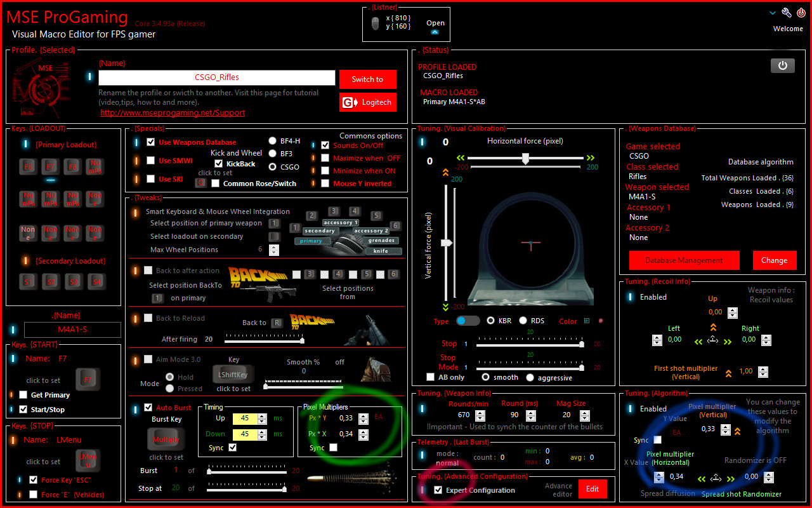Adjust First shot multiplier stepper
Image resolution: width=812 pixels, height=508 pixels.
(x=763, y=372)
